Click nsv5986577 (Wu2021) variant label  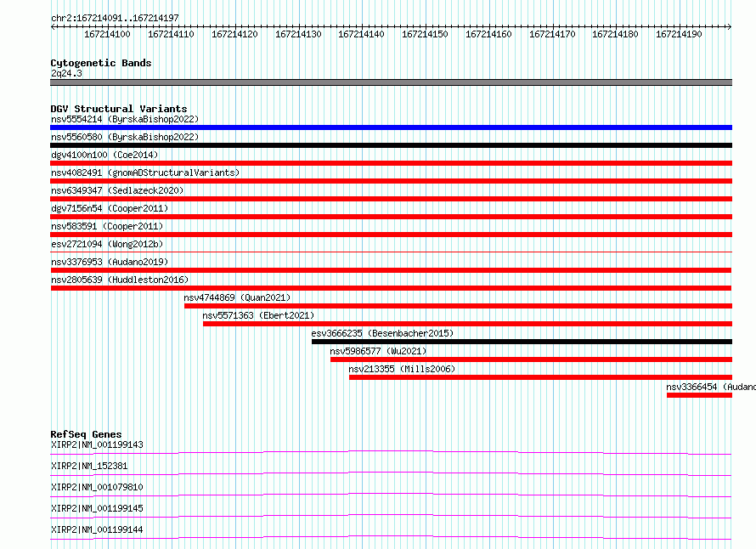coord(378,351)
